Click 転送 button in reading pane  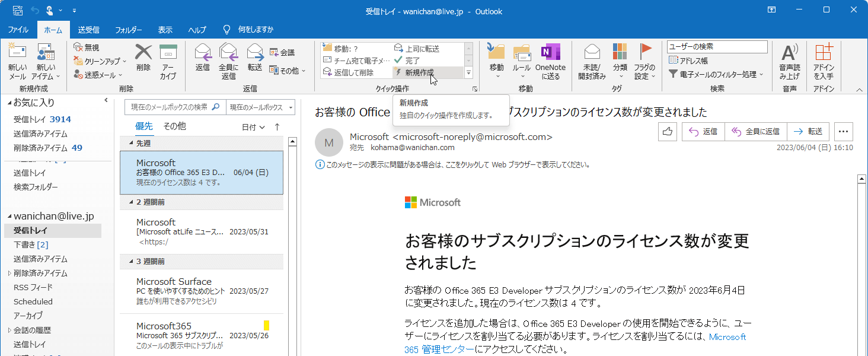click(x=808, y=132)
